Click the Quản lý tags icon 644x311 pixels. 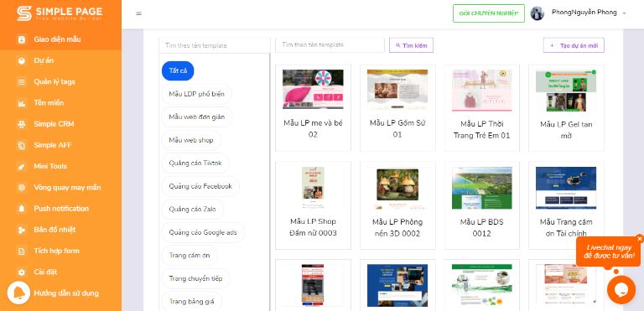21,82
